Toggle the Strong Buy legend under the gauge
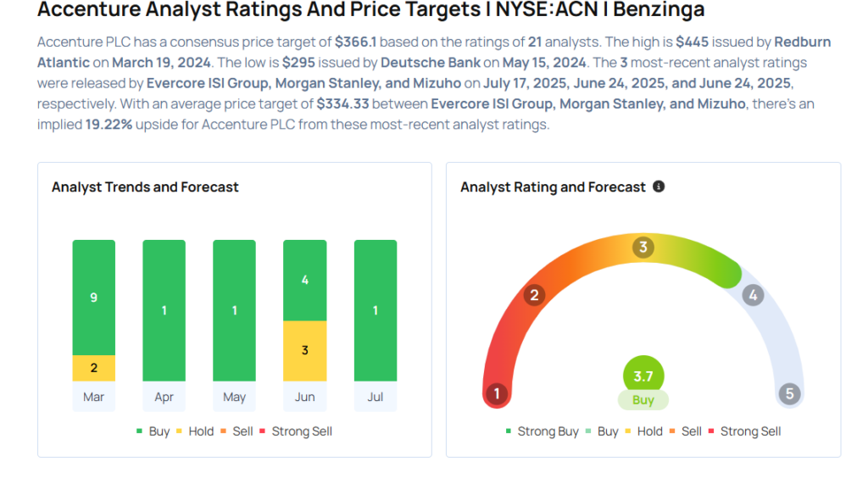The height and width of the screenshot is (479, 868). click(x=542, y=432)
